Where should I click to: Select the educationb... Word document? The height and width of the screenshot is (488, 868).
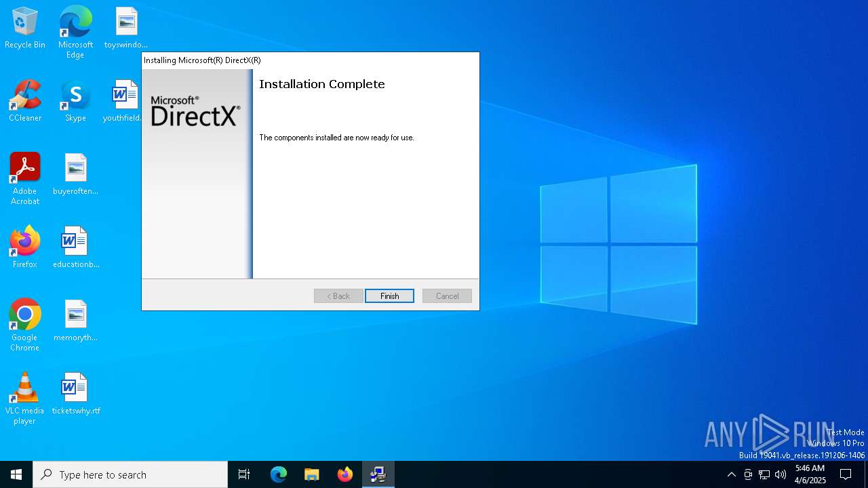pyautogui.click(x=75, y=248)
